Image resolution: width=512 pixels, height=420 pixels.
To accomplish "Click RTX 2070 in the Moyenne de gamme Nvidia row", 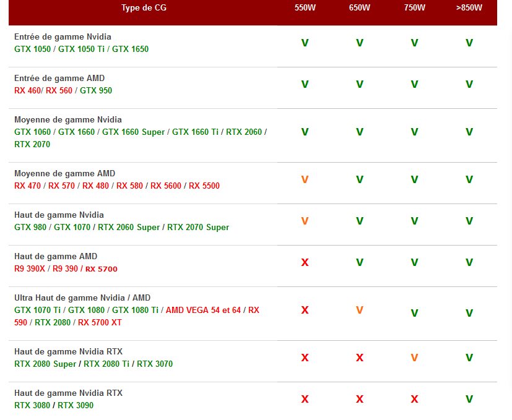I will [x=32, y=145].
